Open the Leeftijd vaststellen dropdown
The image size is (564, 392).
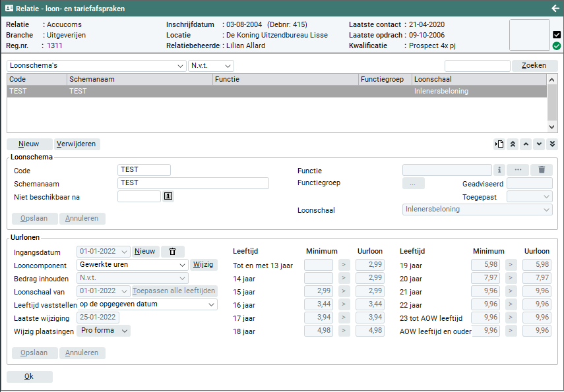pos(146,304)
